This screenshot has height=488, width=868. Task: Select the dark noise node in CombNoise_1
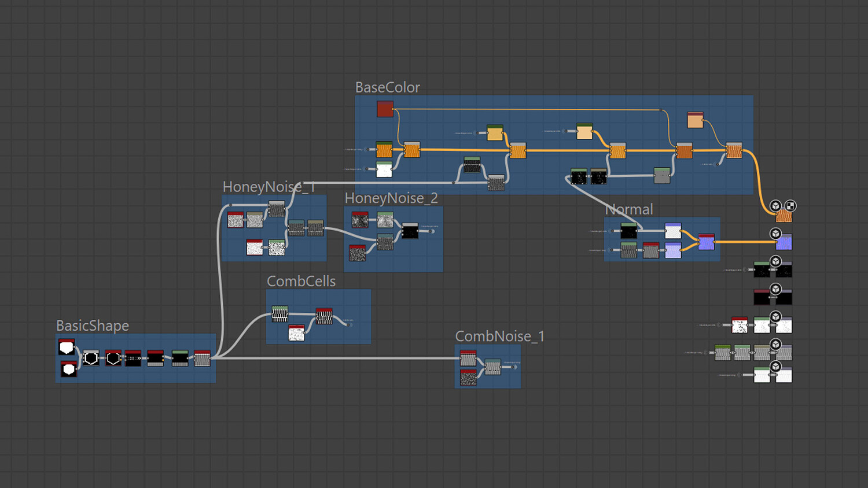[x=468, y=378]
